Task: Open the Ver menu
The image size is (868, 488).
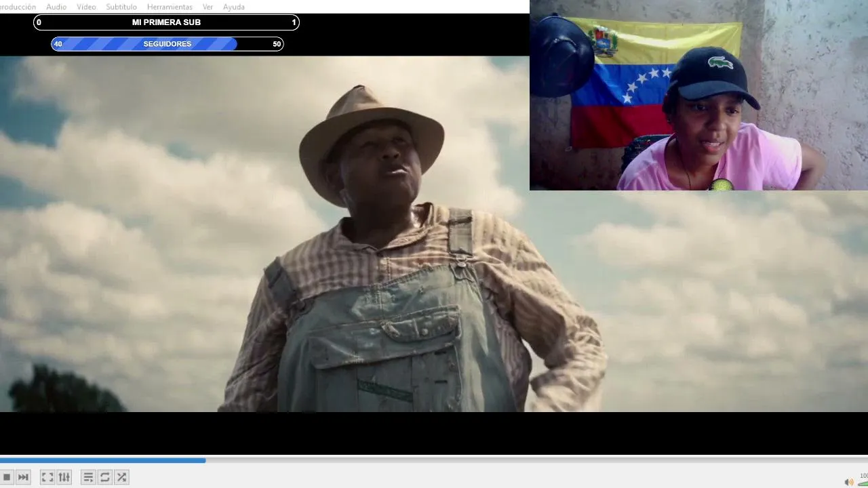Action: click(208, 7)
